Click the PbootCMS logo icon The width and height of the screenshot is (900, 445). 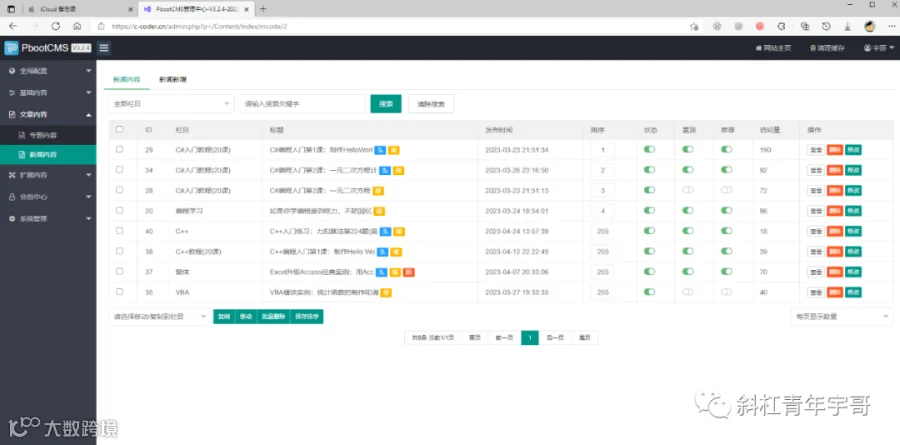coord(11,48)
